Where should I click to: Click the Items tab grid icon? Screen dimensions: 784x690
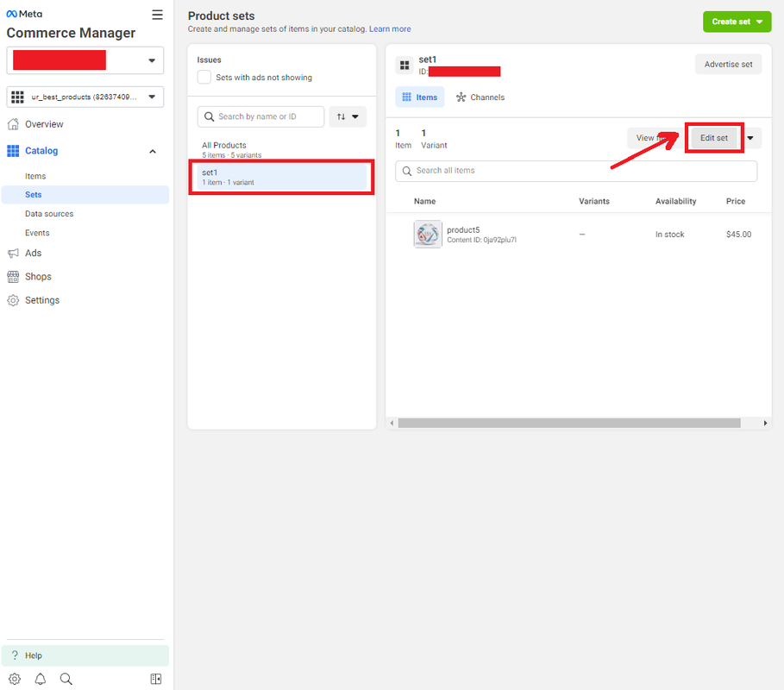click(x=406, y=97)
